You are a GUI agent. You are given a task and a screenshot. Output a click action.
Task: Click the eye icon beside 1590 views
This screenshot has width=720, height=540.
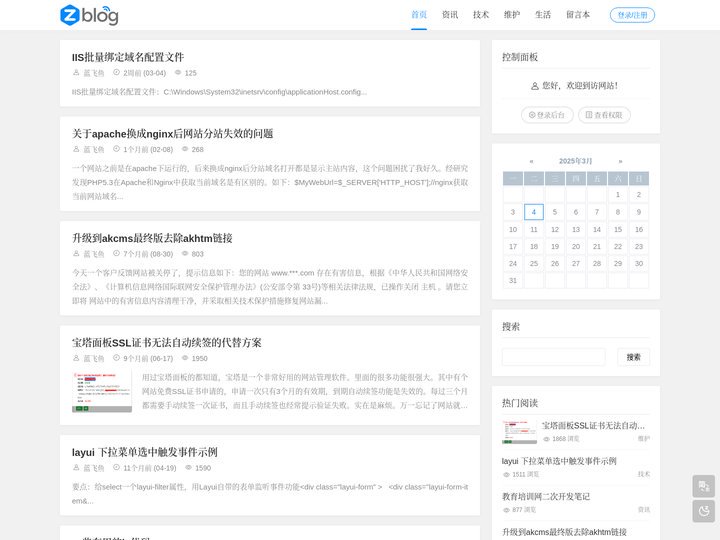(188, 468)
